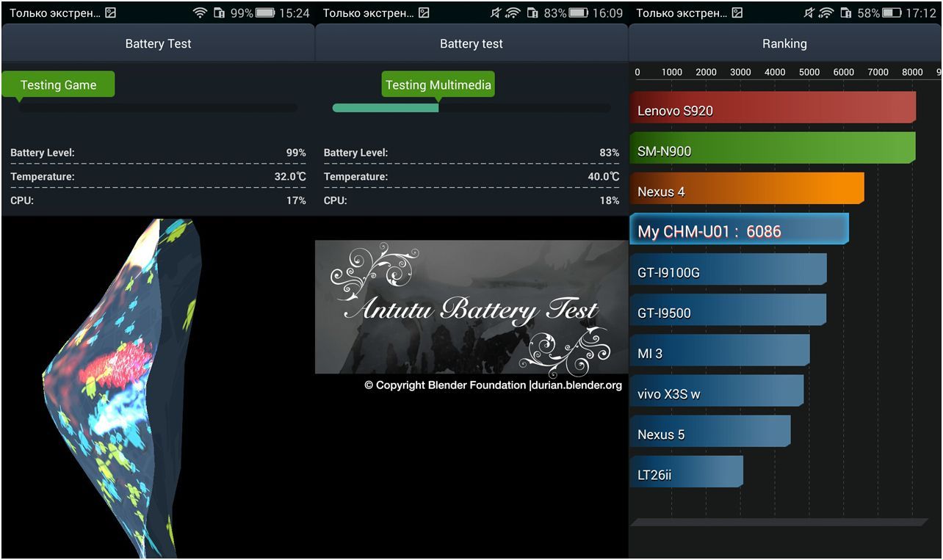
Task: Tap the battery icon next to 17:12
Action: click(x=892, y=13)
